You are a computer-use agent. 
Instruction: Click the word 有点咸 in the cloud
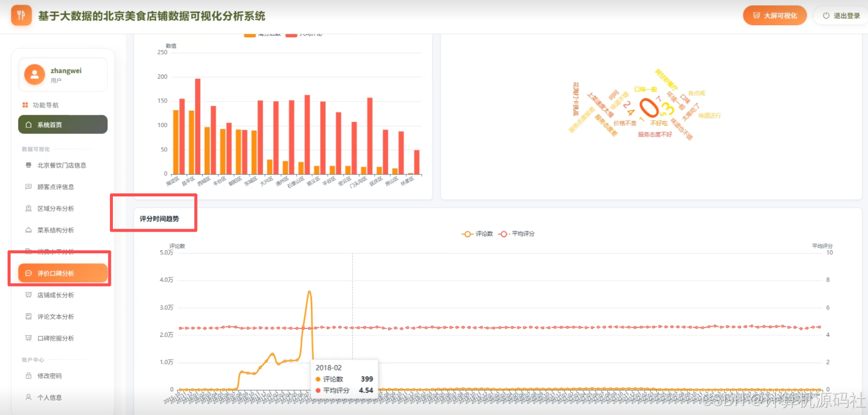click(x=697, y=93)
